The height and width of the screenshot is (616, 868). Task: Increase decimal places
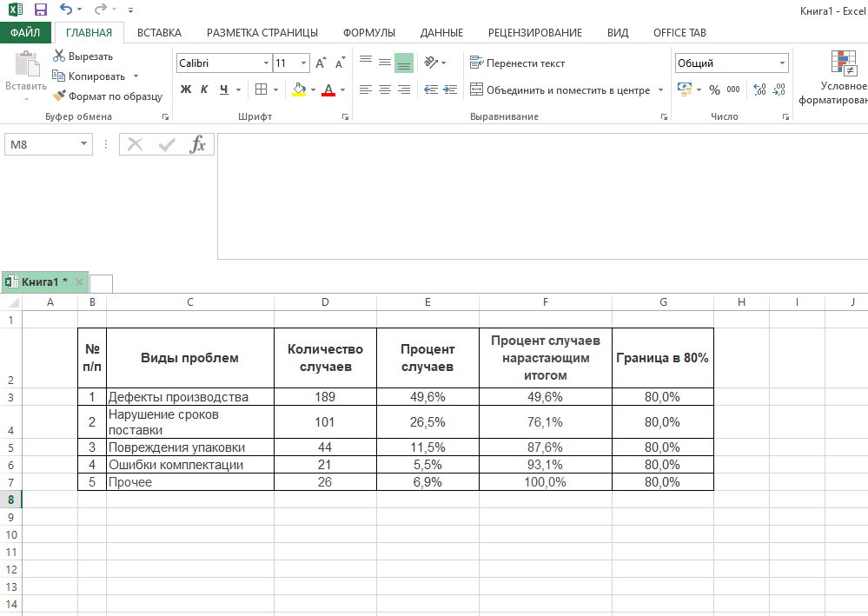(x=760, y=89)
